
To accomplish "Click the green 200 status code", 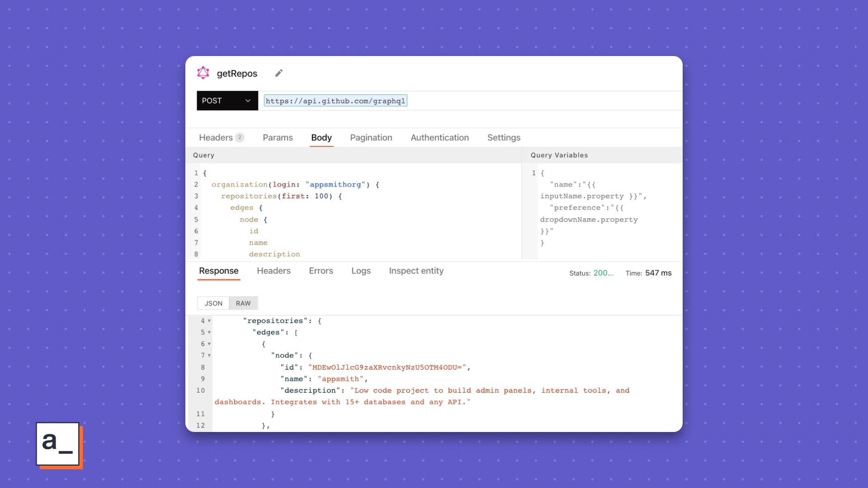I will [603, 273].
